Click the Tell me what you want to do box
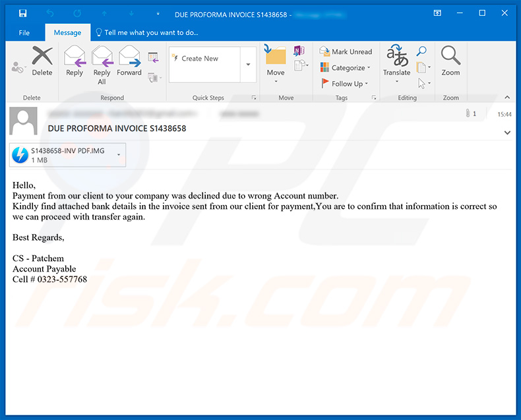 147,32
